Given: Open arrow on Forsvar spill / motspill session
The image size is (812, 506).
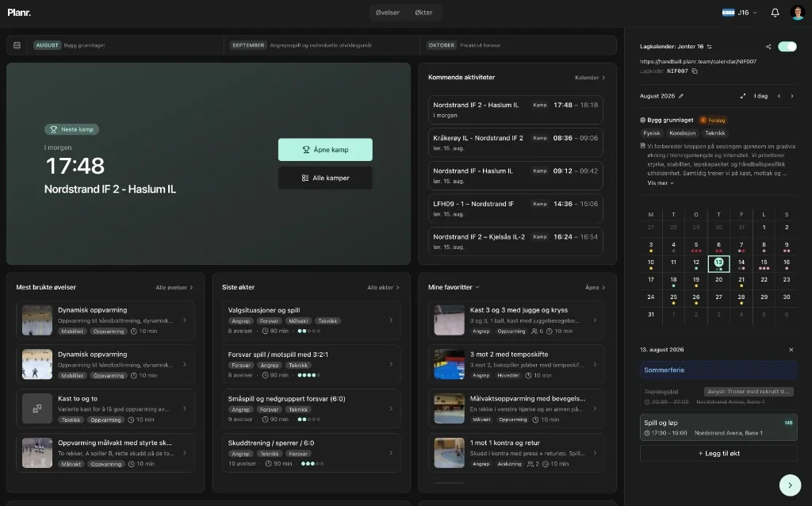Looking at the screenshot, I should pyautogui.click(x=390, y=364).
